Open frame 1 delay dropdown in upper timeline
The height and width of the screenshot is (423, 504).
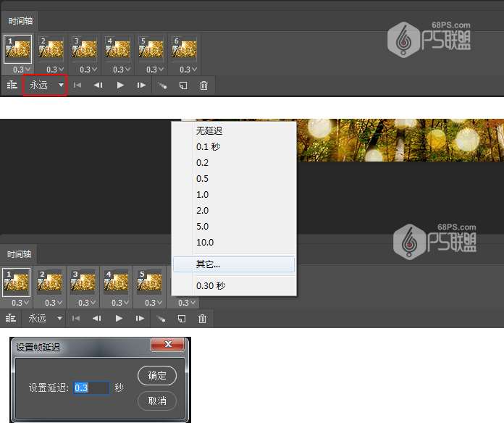(x=22, y=70)
